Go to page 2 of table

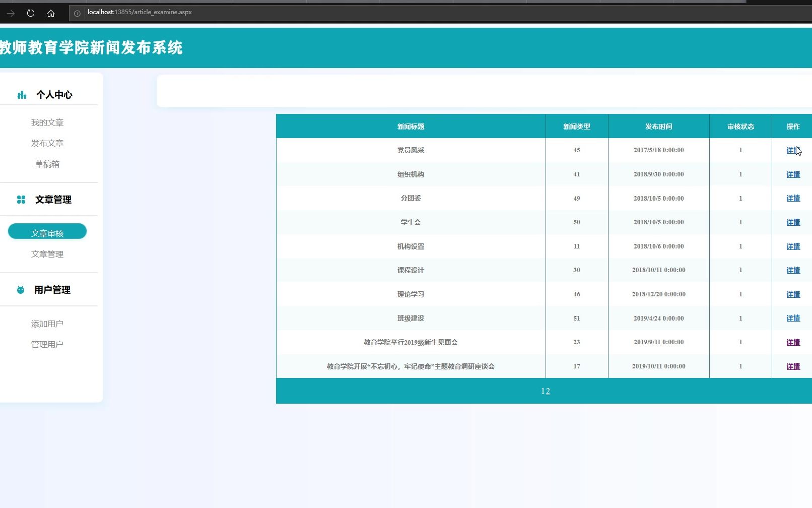[x=548, y=391]
